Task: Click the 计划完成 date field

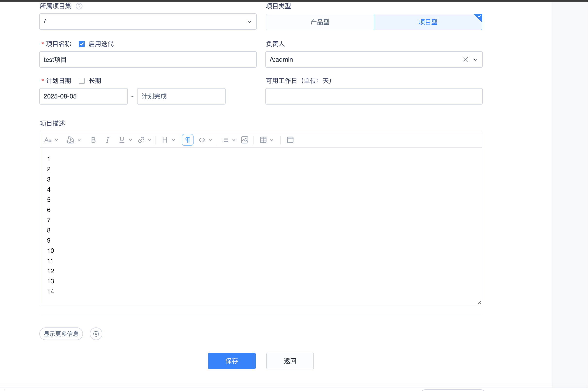Action: tap(181, 96)
